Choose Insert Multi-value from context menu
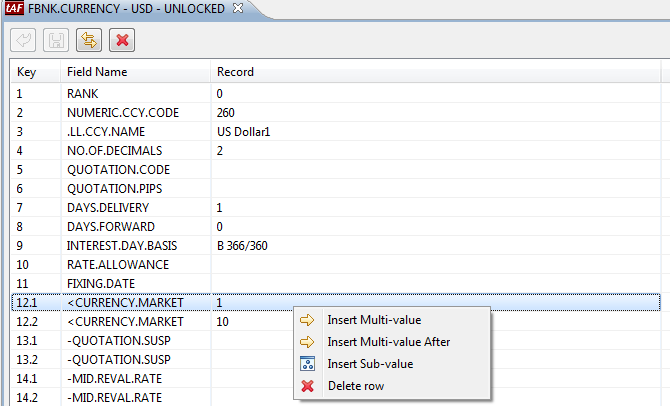Screen dimensions: 670x406 (374, 320)
